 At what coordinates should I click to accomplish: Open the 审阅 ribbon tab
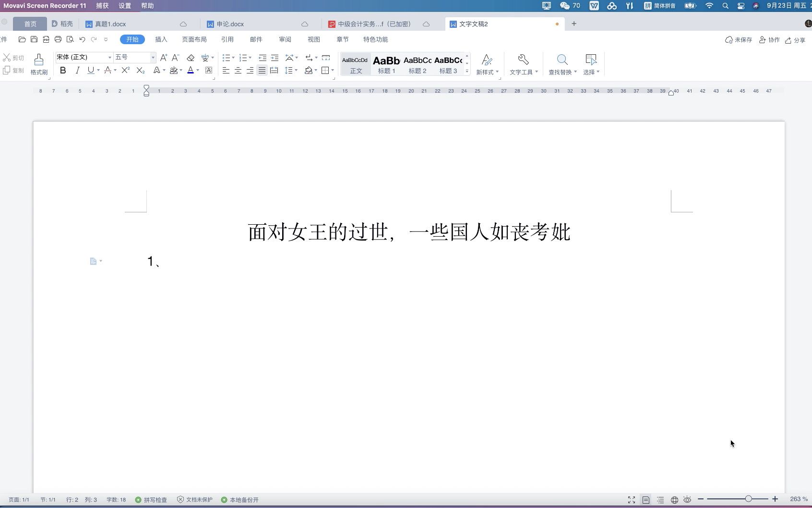click(285, 39)
